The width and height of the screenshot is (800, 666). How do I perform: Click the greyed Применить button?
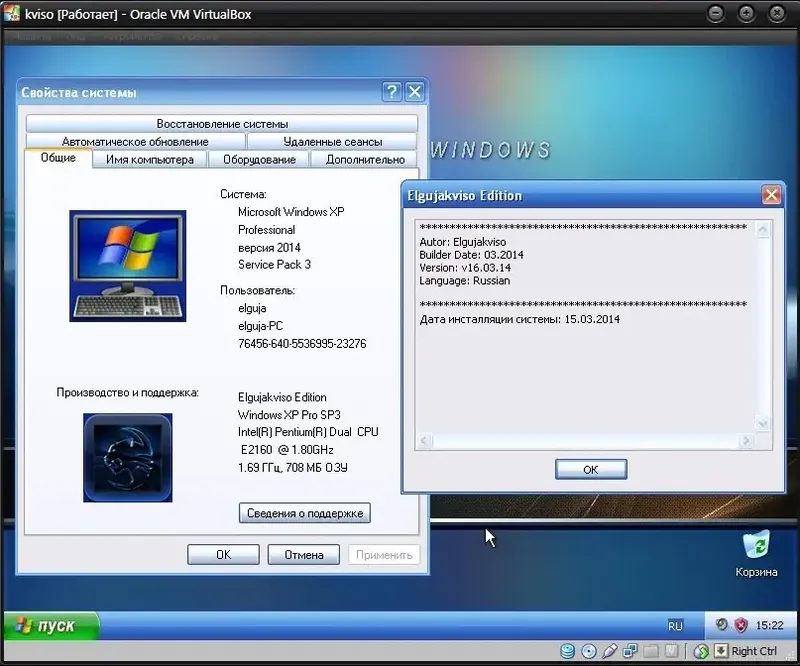(384, 554)
